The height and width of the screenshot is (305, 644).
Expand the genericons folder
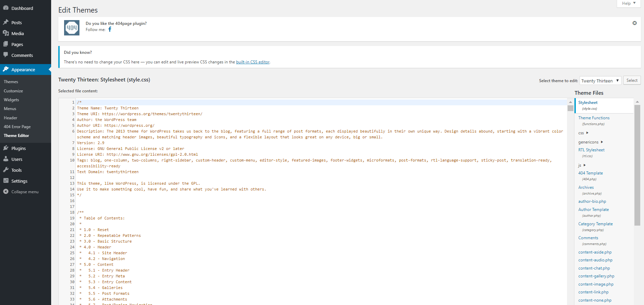click(x=590, y=142)
